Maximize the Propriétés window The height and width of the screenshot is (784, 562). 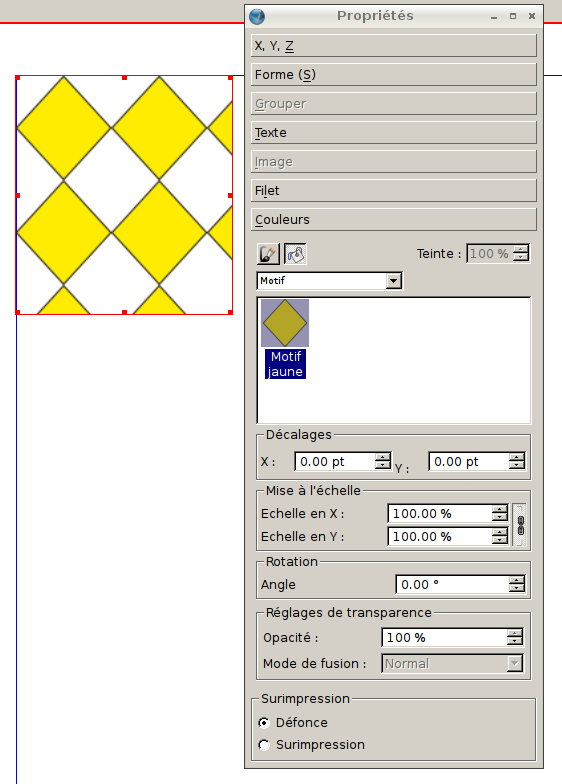point(513,16)
